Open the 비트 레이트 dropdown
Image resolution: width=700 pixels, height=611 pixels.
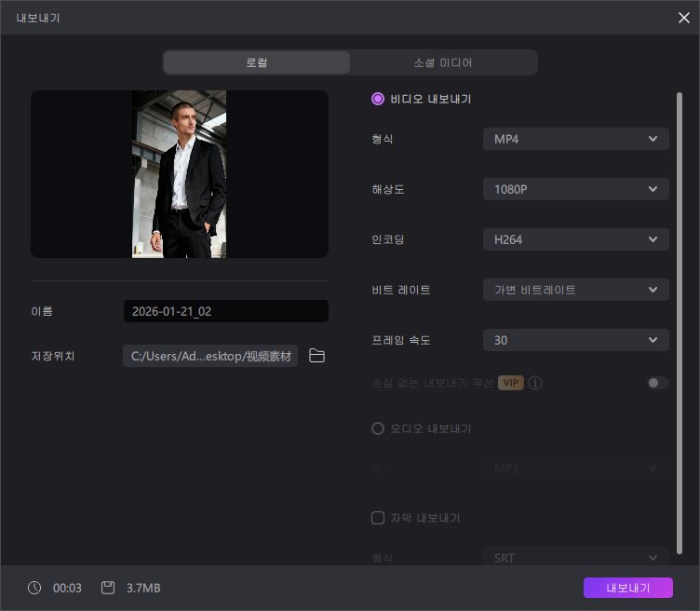pyautogui.click(x=576, y=290)
